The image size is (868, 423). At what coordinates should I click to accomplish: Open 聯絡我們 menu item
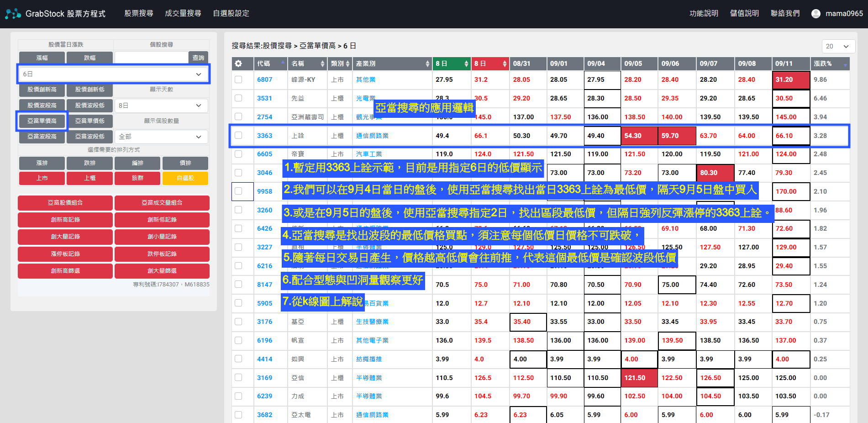[785, 14]
